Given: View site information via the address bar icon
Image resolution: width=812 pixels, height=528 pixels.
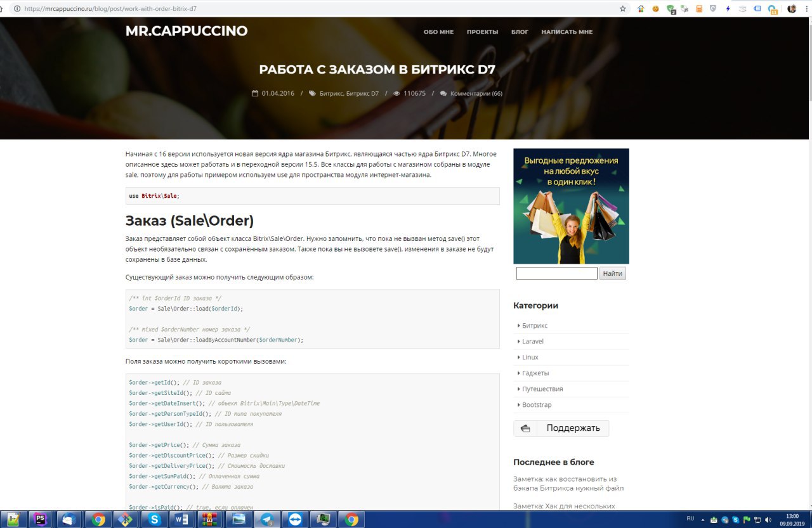Looking at the screenshot, I should (16, 9).
